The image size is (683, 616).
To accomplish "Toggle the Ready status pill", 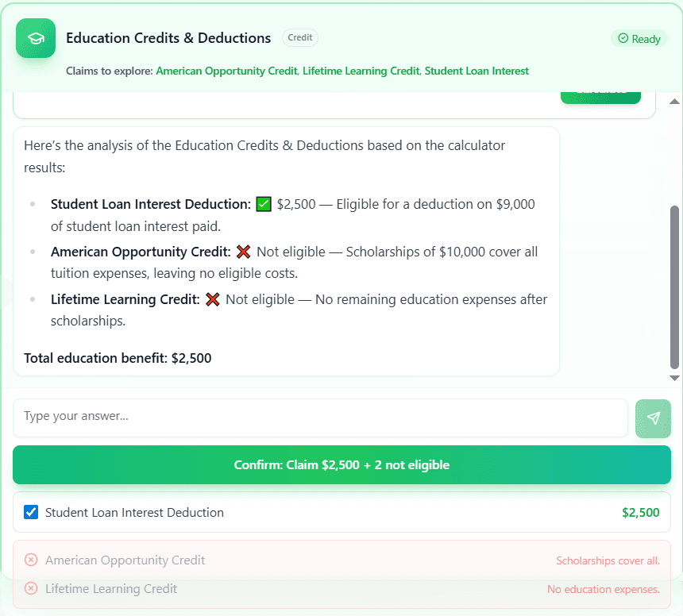I will 639,38.
